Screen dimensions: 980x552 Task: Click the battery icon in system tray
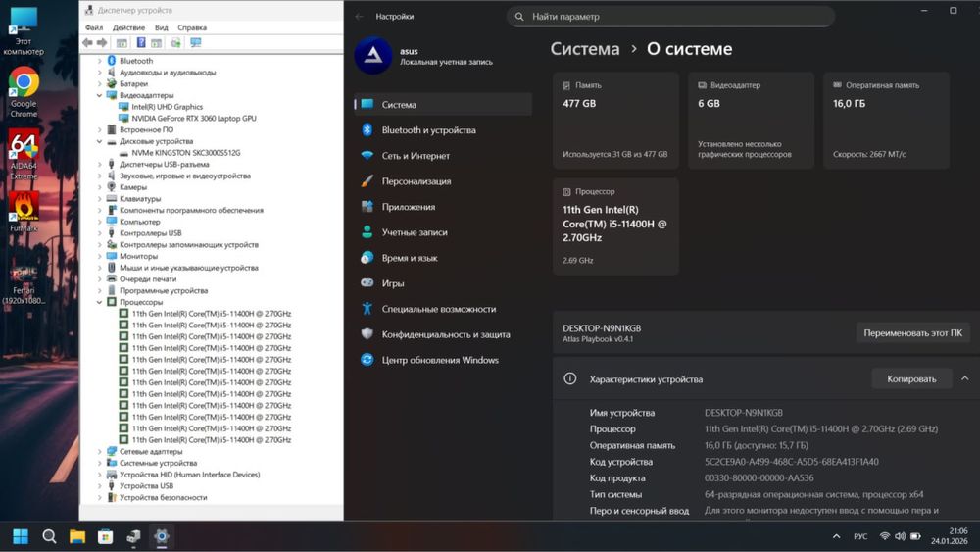coord(915,536)
